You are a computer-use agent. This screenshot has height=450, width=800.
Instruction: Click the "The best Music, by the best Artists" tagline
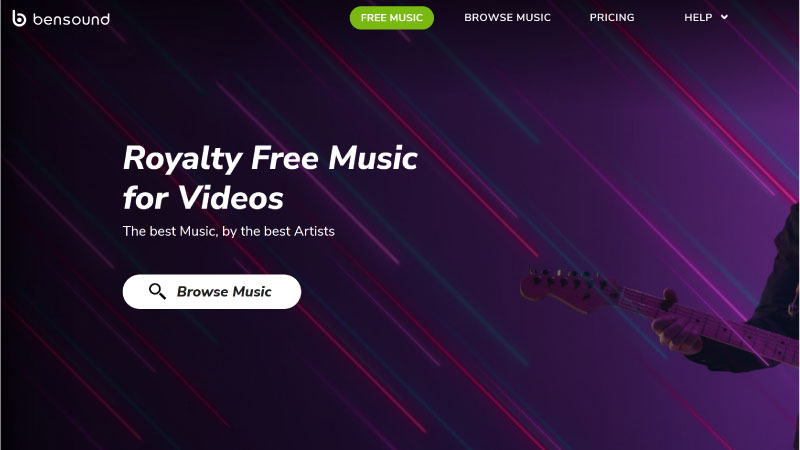229,231
